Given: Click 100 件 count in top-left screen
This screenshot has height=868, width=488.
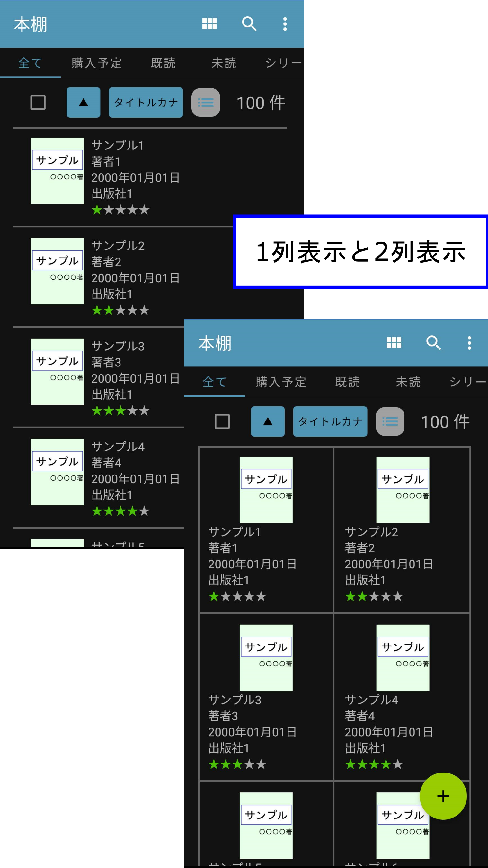Looking at the screenshot, I should click(261, 103).
